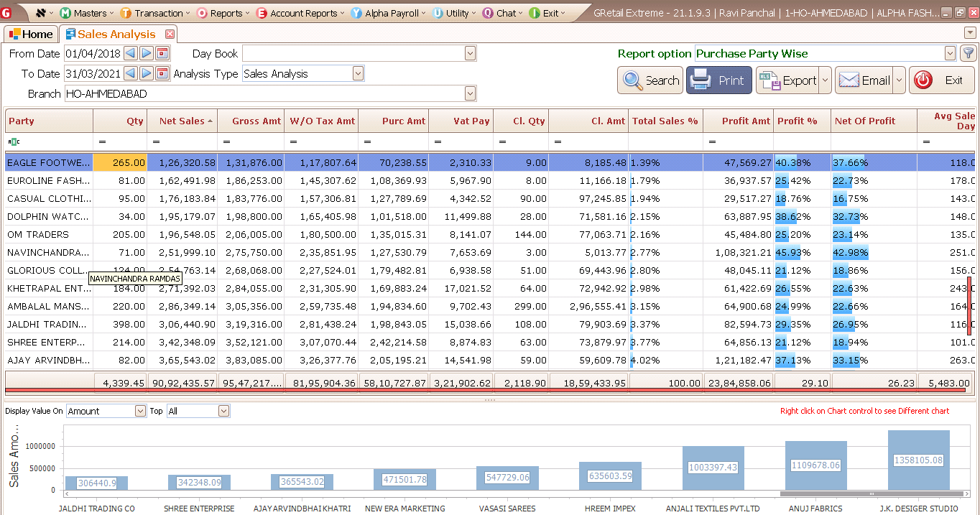Click Net Sales value 1,62,491.98
This screenshot has width=980, height=515.
[182, 181]
